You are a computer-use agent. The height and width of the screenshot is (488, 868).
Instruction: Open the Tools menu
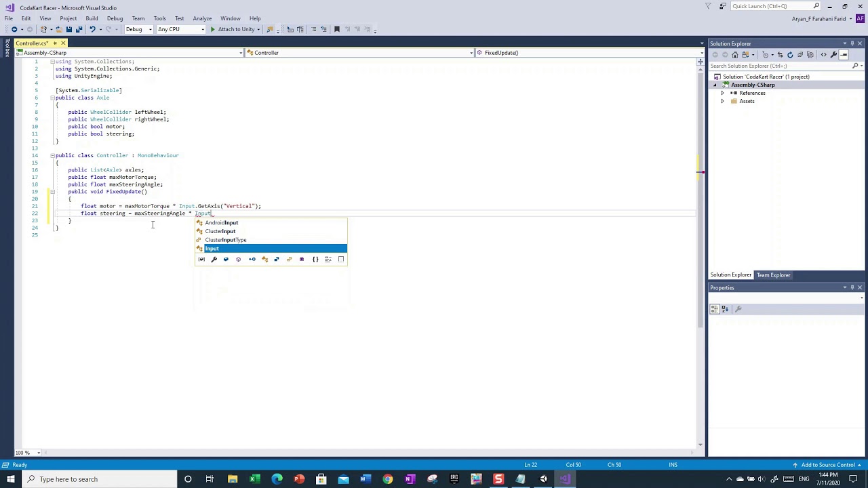(x=159, y=18)
